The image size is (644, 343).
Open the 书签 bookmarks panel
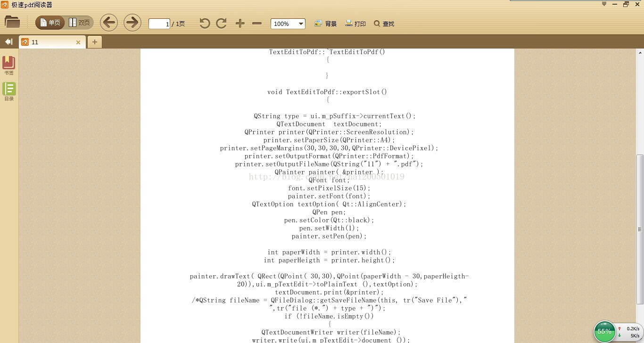[9, 65]
